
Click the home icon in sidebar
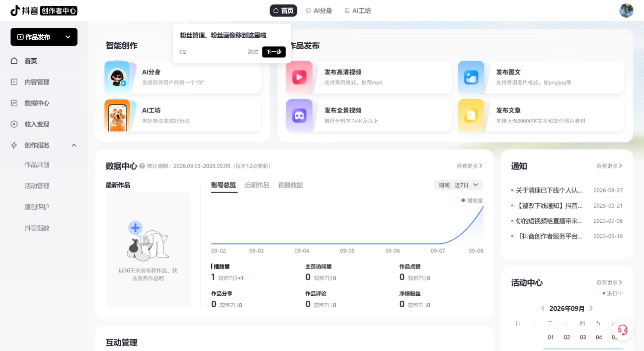coord(14,61)
